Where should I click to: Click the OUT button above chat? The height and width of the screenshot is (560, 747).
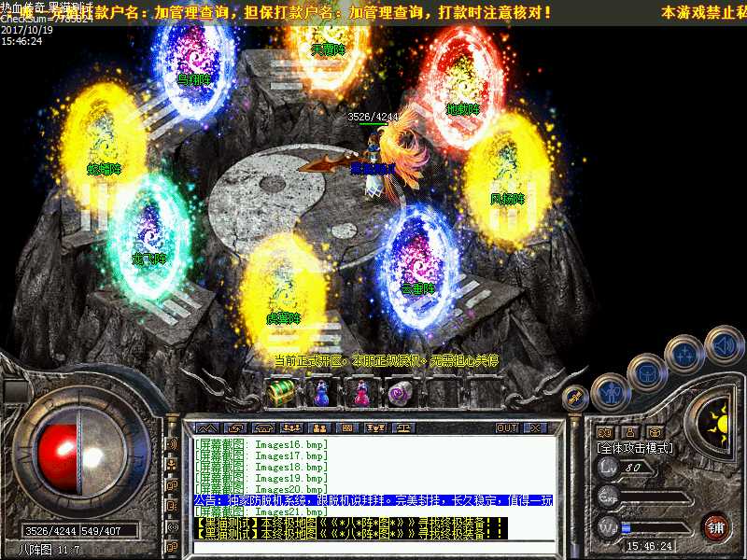tap(507, 428)
